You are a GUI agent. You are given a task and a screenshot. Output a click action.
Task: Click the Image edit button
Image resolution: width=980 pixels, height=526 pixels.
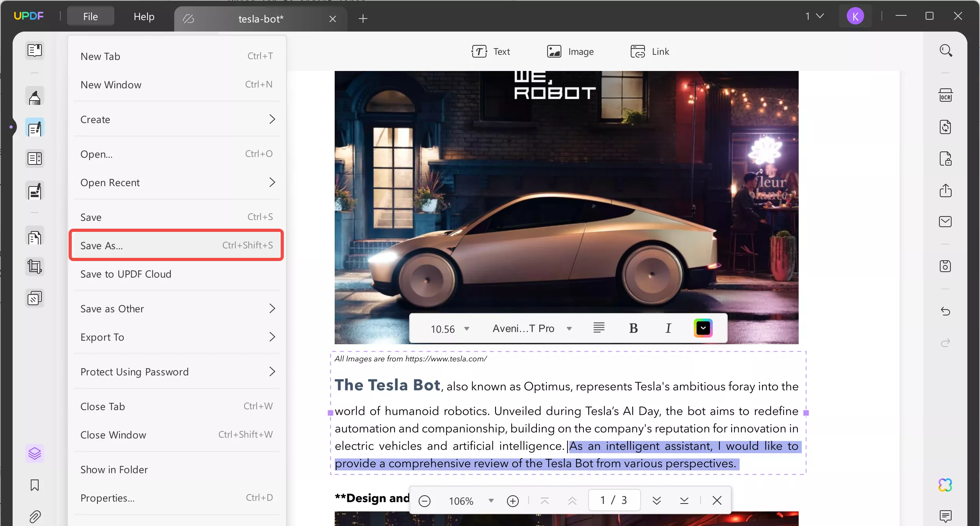pyautogui.click(x=570, y=52)
